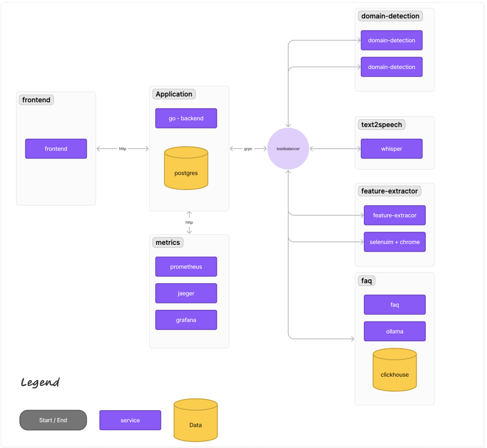This screenshot has height=448, width=487.
Task: Click the go - backend service box
Action: pos(186,118)
